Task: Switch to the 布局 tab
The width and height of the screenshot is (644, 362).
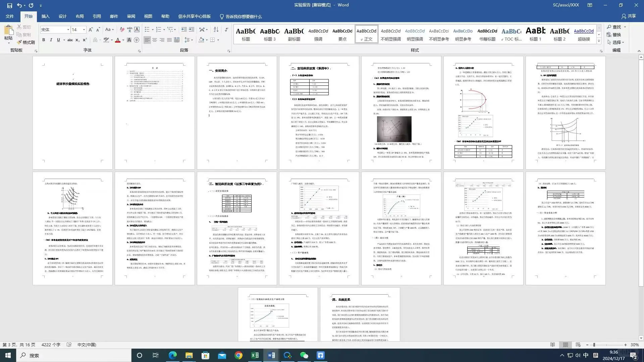Action: tap(79, 16)
